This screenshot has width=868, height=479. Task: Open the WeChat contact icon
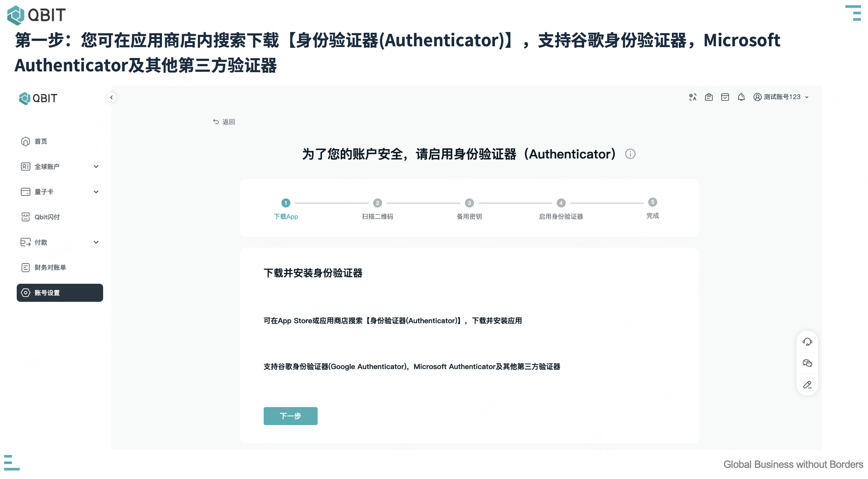(x=807, y=363)
